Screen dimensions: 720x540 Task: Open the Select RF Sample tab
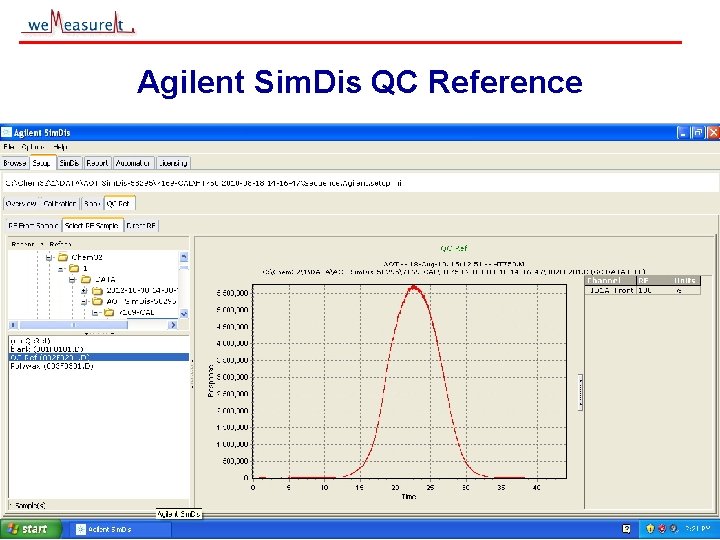92,226
